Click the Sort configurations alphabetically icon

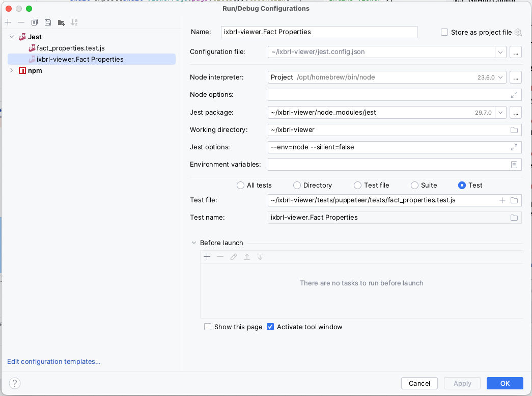click(x=75, y=22)
